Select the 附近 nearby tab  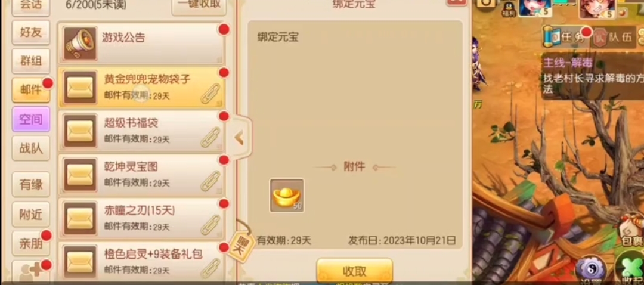[x=31, y=214]
